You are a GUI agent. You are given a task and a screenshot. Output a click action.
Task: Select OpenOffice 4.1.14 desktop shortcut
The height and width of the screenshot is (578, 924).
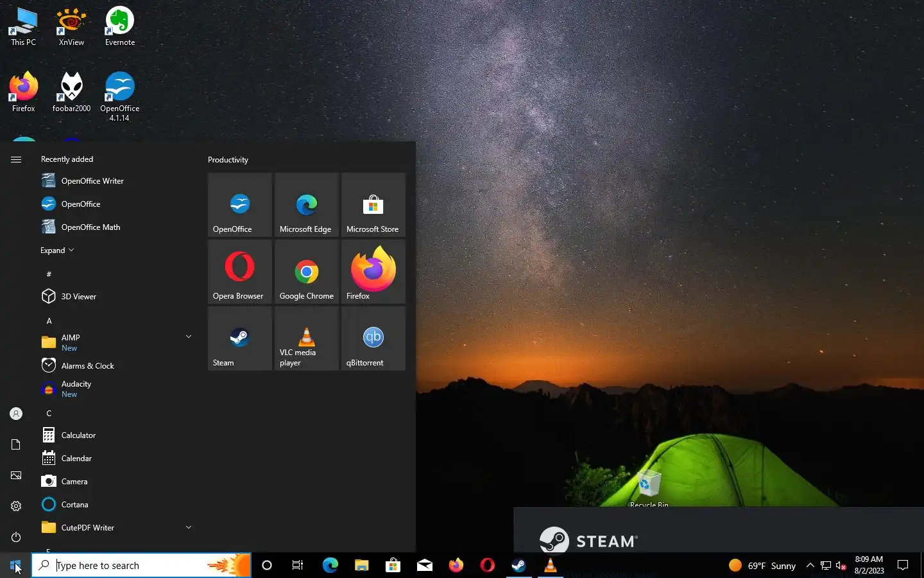pos(120,96)
